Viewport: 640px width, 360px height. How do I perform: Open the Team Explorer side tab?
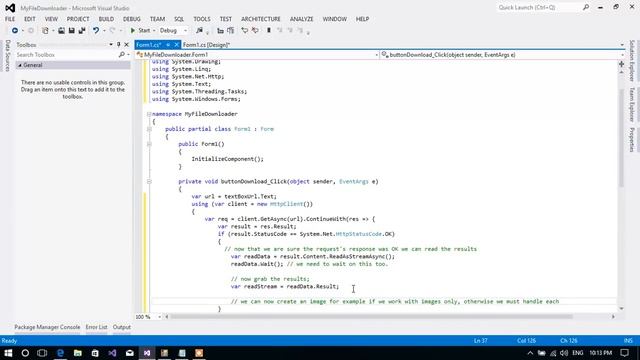(x=632, y=104)
